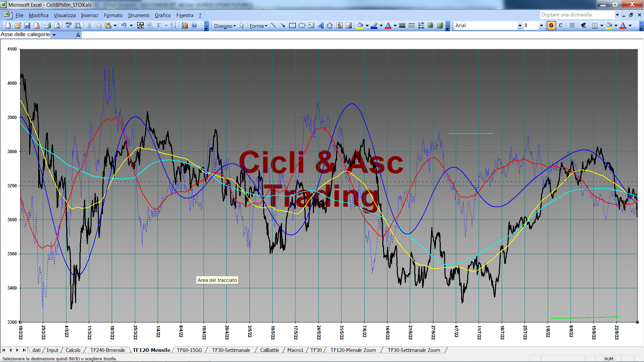Expand the Arial font name dropdown

[x=520, y=25]
